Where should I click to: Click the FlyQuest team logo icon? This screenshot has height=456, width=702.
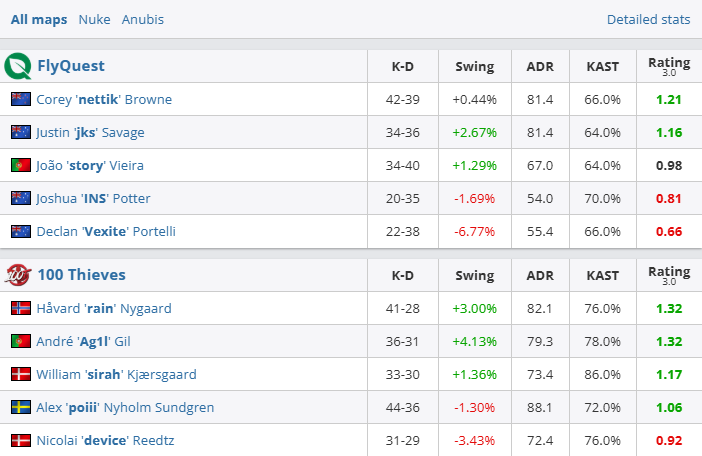pyautogui.click(x=17, y=67)
